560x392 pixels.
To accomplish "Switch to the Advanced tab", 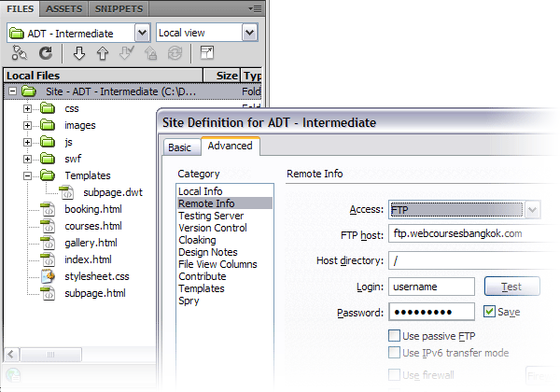I will (x=230, y=146).
